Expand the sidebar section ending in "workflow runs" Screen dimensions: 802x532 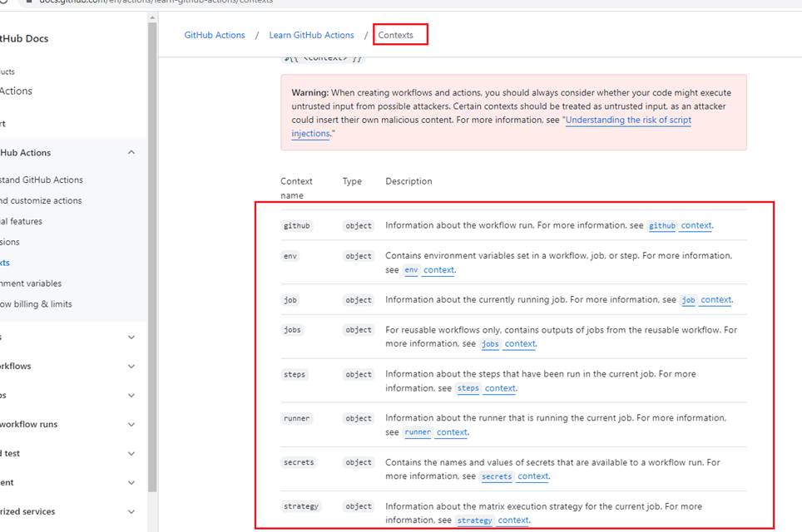pos(131,425)
